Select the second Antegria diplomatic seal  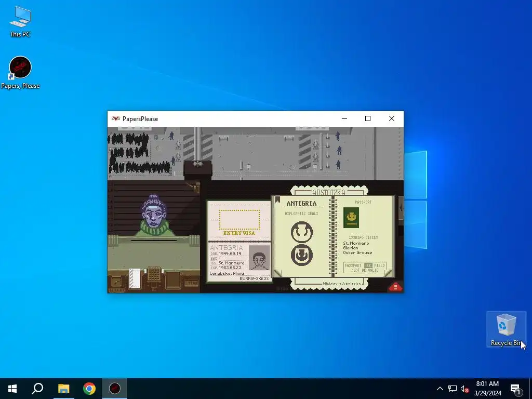click(x=302, y=255)
